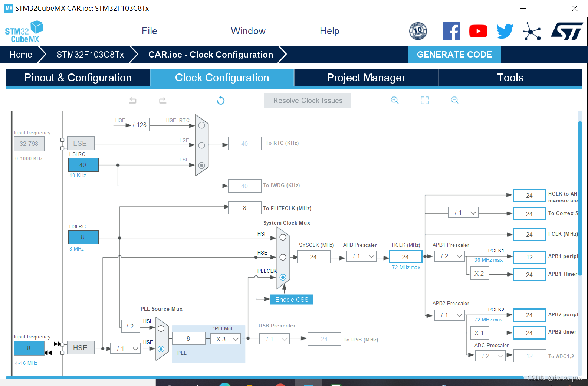Click the To FLITFCLK value 8
Image resolution: width=588 pixels, height=386 pixels.
[244, 208]
